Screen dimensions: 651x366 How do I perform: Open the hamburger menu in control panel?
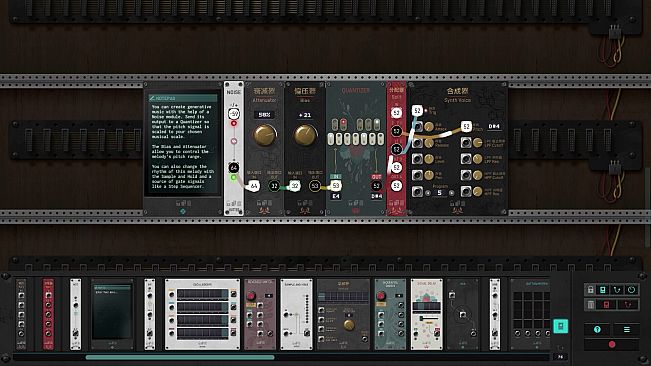point(627,329)
